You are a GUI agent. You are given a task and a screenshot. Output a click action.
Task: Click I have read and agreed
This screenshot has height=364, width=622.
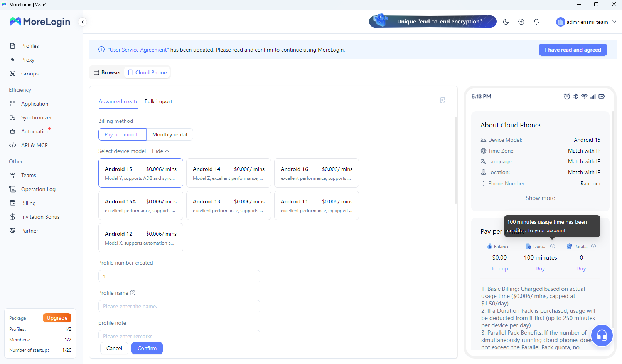click(573, 50)
